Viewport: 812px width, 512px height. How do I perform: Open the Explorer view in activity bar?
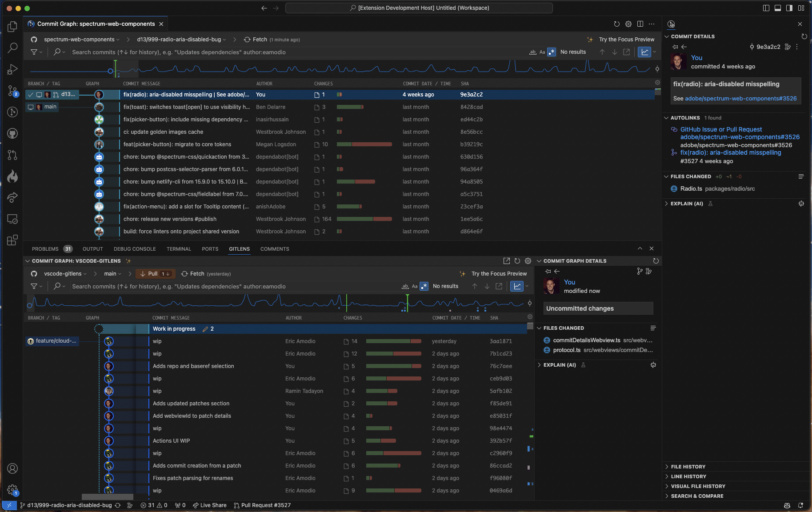(12, 27)
